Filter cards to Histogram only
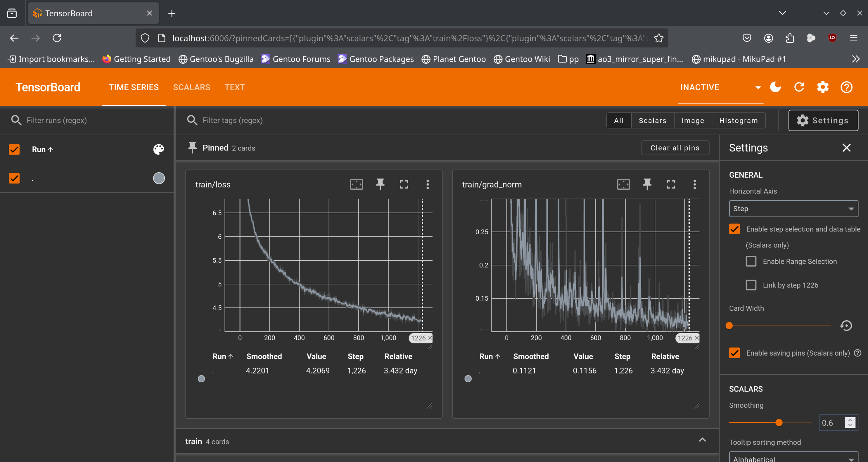 coord(738,120)
